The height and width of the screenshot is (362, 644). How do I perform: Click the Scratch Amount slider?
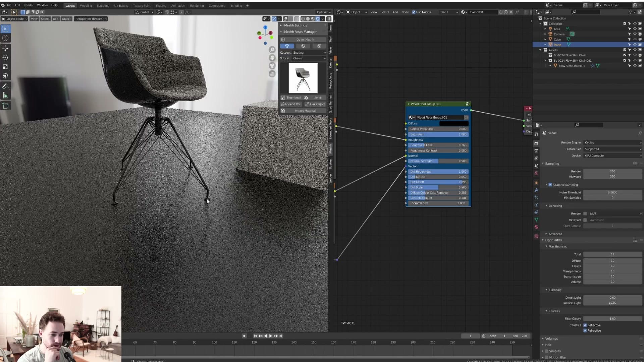(438, 198)
